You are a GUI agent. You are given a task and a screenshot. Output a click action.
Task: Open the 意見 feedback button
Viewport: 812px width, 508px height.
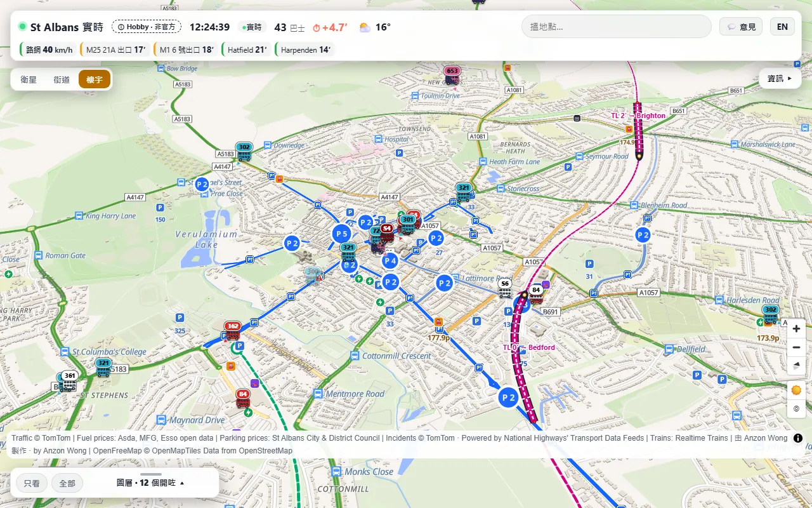(x=741, y=27)
